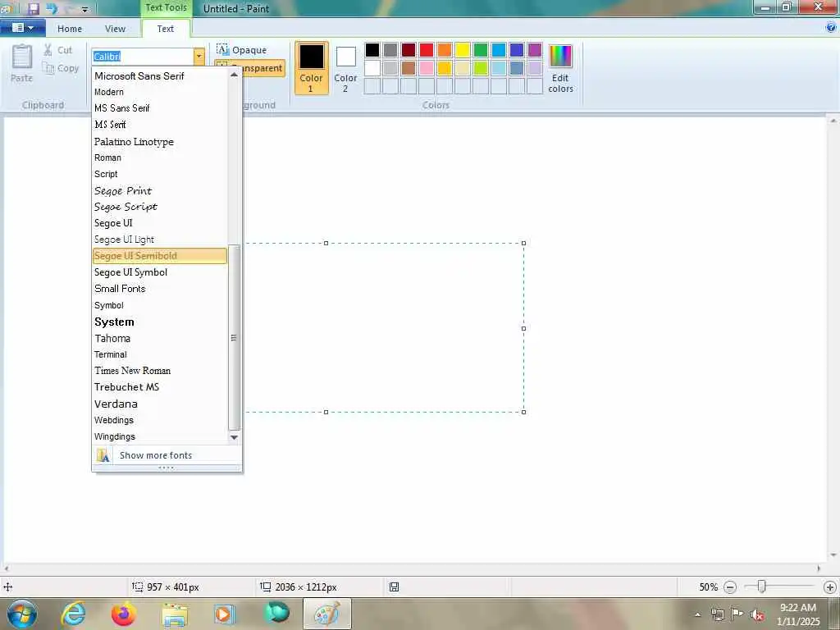Open Windows Media Player taskbar icon
840x630 pixels.
click(x=224, y=614)
